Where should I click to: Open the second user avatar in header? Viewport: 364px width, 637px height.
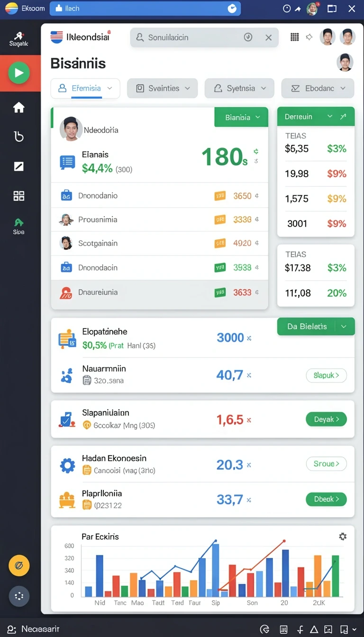click(x=347, y=37)
